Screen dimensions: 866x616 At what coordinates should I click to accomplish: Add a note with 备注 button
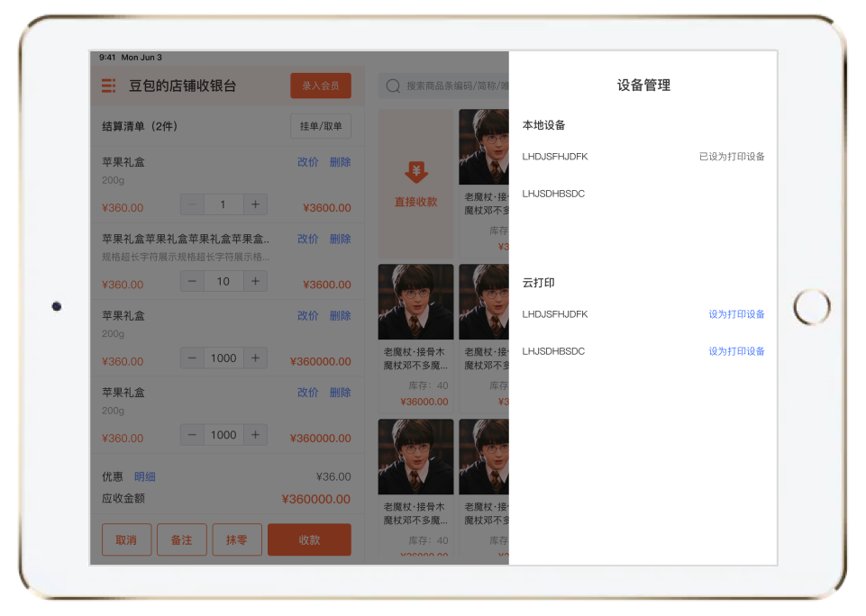[x=181, y=539]
